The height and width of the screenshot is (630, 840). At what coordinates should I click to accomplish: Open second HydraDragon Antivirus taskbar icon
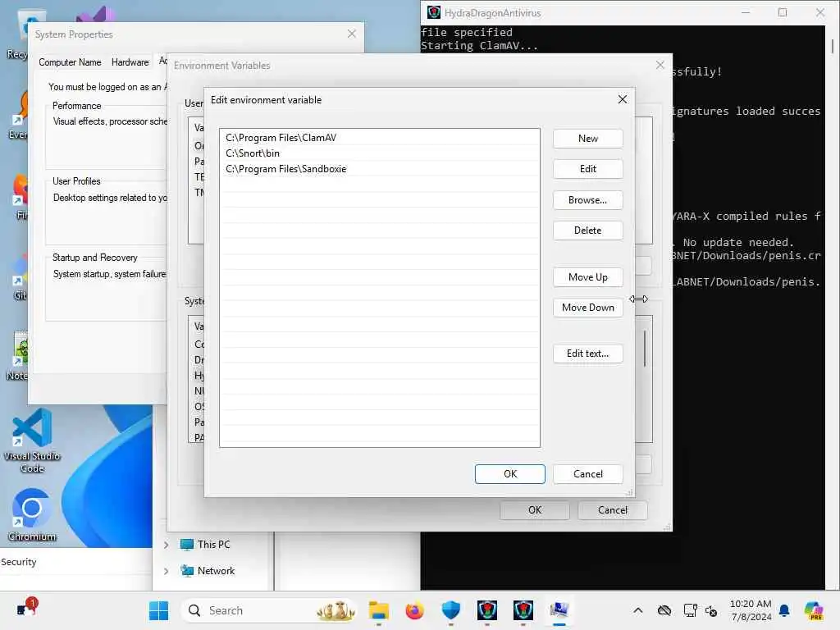(523, 610)
